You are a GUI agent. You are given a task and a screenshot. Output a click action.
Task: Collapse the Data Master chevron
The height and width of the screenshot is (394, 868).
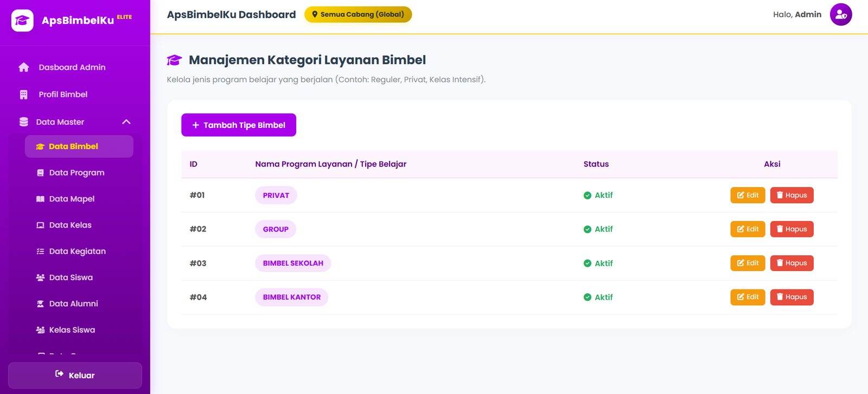126,122
